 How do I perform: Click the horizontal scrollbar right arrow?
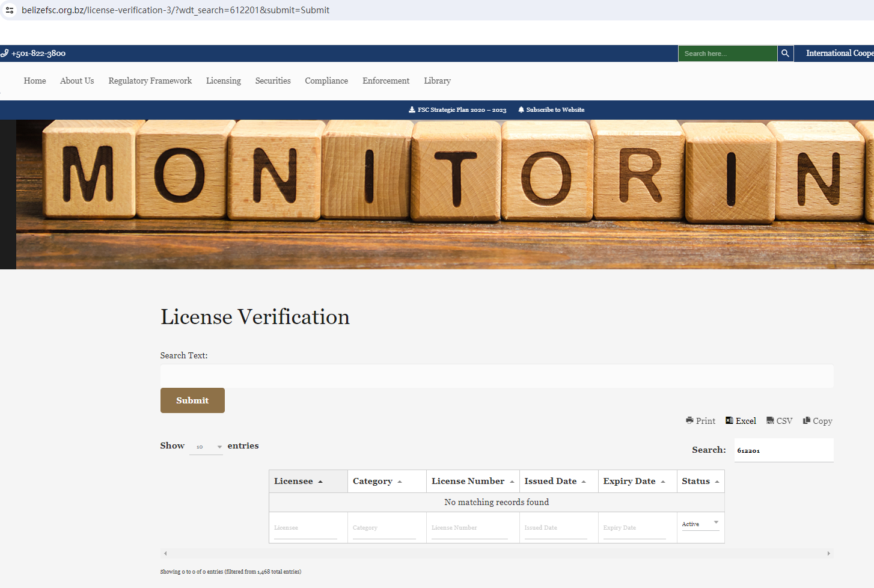pyautogui.click(x=828, y=554)
